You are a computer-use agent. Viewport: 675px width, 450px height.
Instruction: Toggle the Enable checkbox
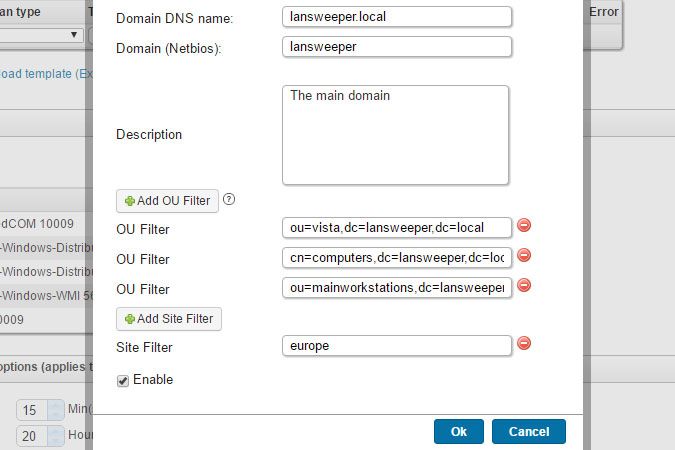[x=123, y=380]
